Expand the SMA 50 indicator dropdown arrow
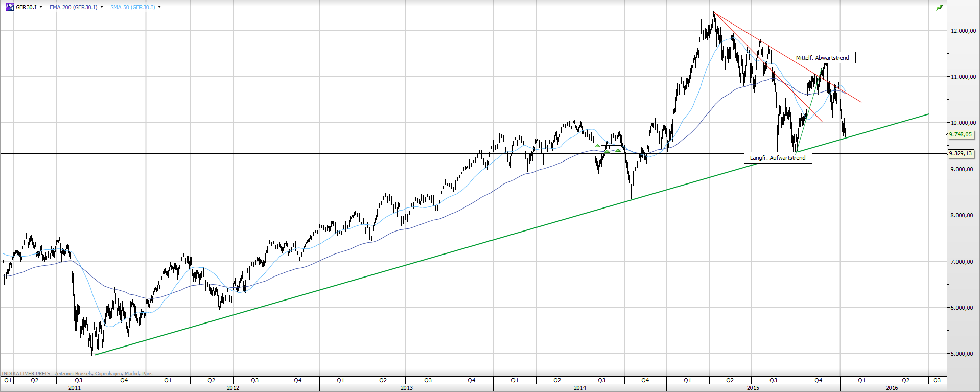Image resolution: width=980 pixels, height=392 pixels. coord(159,7)
